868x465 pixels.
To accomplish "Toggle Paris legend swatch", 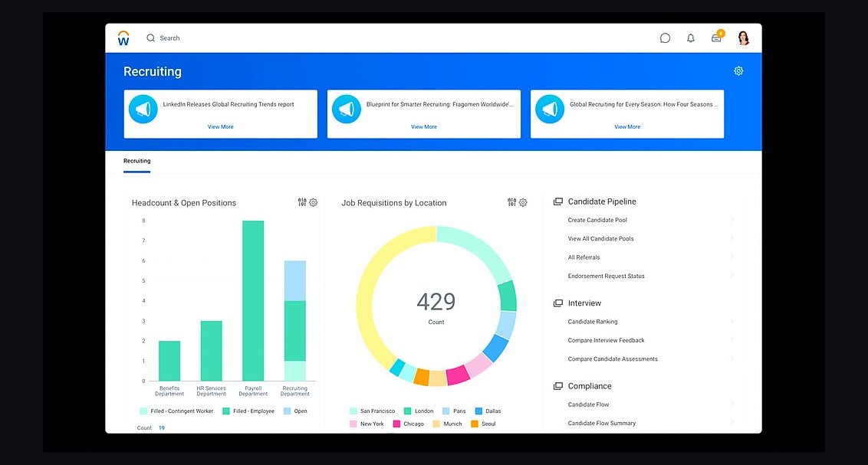I will (x=446, y=411).
